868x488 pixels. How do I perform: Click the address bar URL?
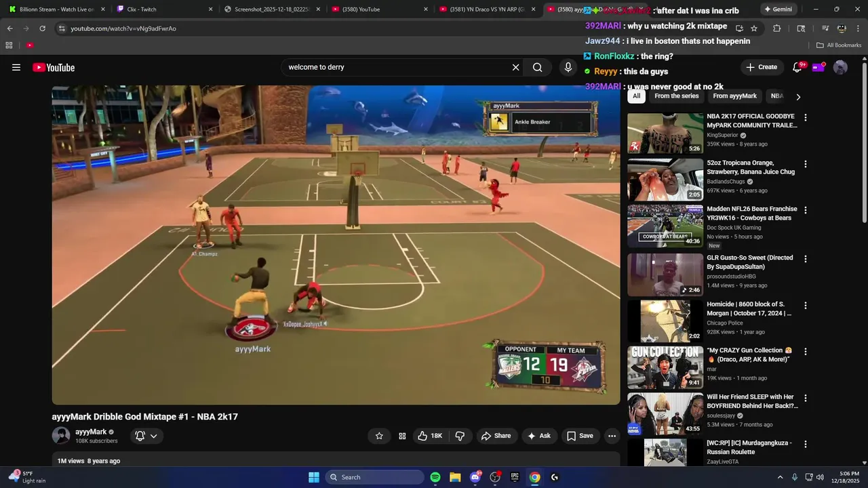click(x=123, y=28)
